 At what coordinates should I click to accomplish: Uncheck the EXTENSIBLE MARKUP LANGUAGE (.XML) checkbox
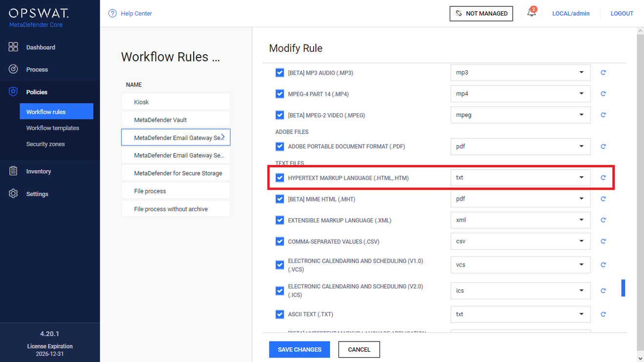point(280,220)
